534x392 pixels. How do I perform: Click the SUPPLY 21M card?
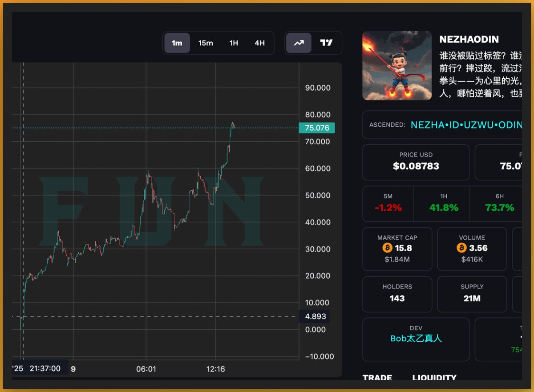click(x=472, y=294)
